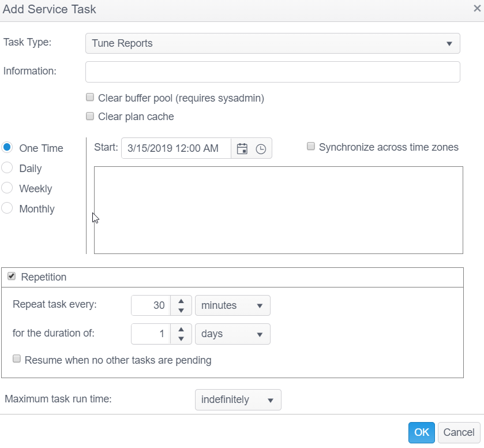This screenshot has width=484, height=448.
Task: Decrease the repeat interval with down arrow
Action: tap(181, 310)
